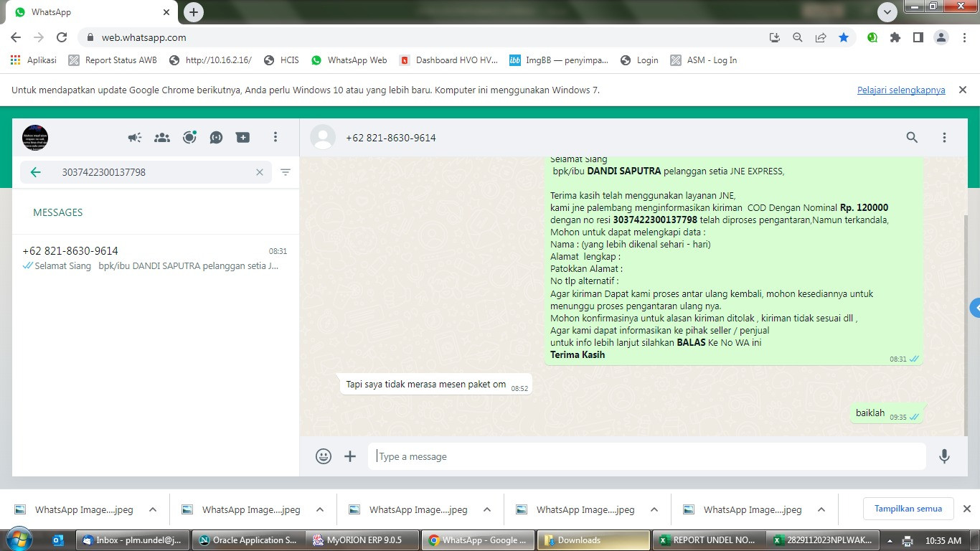Expand options for fifth WhatsApp Image download
This screenshot has height=551, width=980.
coord(821,509)
